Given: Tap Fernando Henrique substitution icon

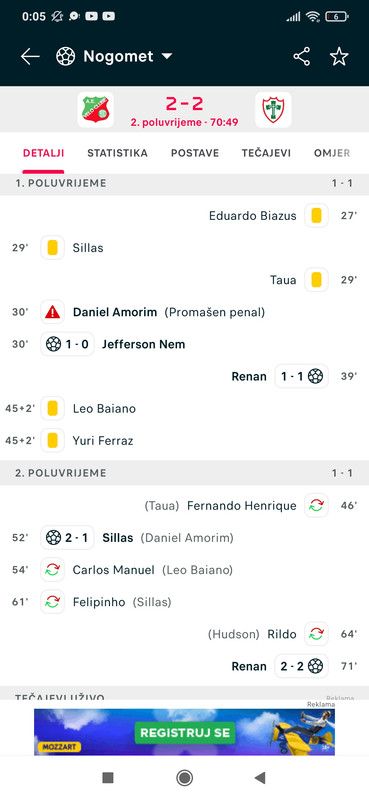Looking at the screenshot, I should [316, 506].
